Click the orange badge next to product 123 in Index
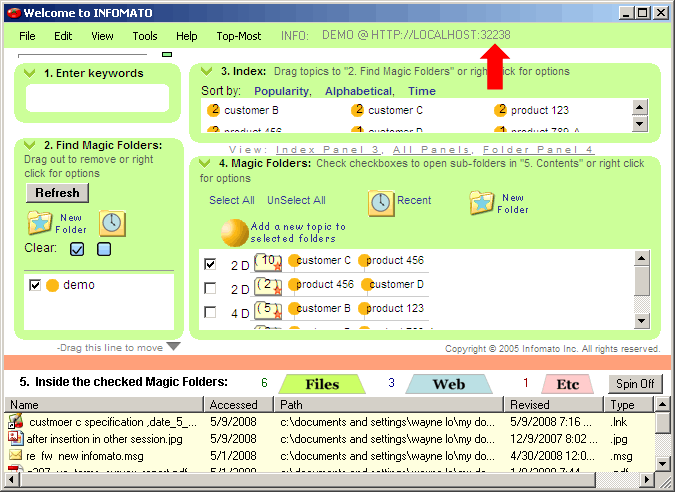Viewport: 675px width, 492px height. (500, 110)
